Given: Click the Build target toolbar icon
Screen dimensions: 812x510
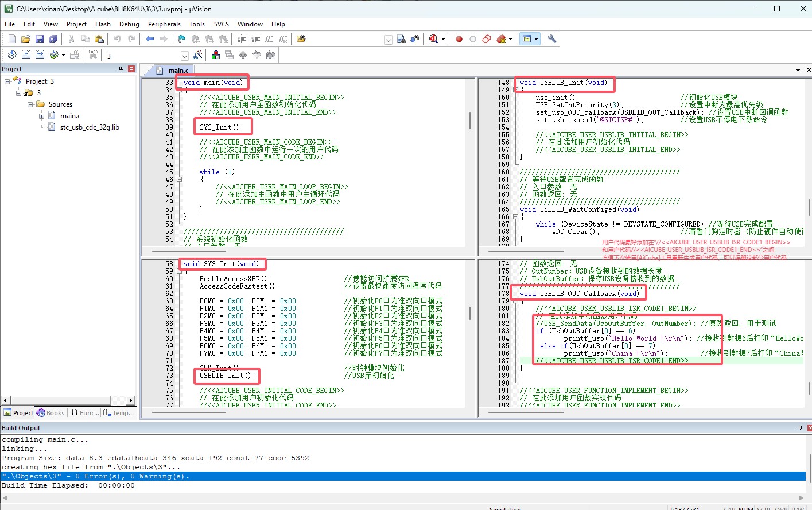Looking at the screenshot, I should pos(26,55).
